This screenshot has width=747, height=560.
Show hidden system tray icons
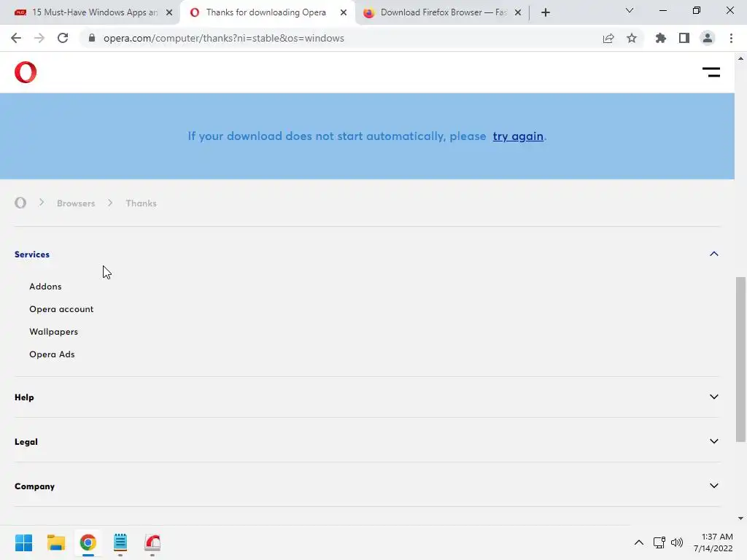click(639, 542)
